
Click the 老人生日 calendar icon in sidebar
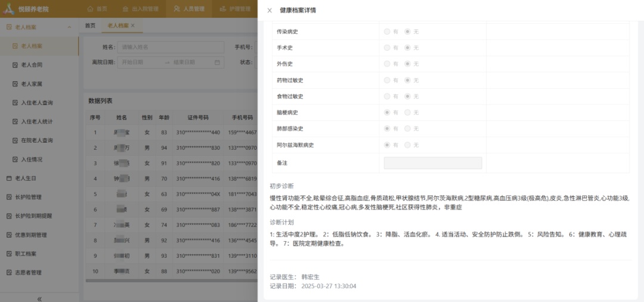(x=9, y=178)
